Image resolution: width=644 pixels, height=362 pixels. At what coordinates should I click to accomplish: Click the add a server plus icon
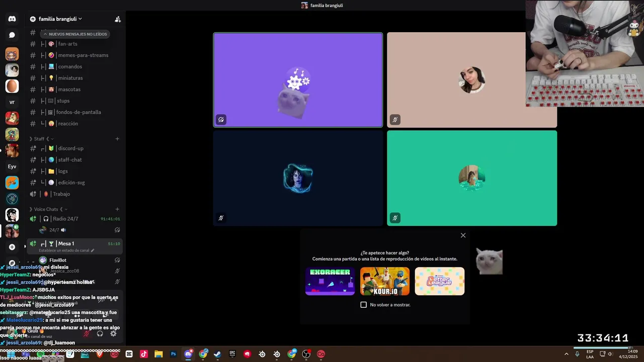pyautogui.click(x=12, y=247)
